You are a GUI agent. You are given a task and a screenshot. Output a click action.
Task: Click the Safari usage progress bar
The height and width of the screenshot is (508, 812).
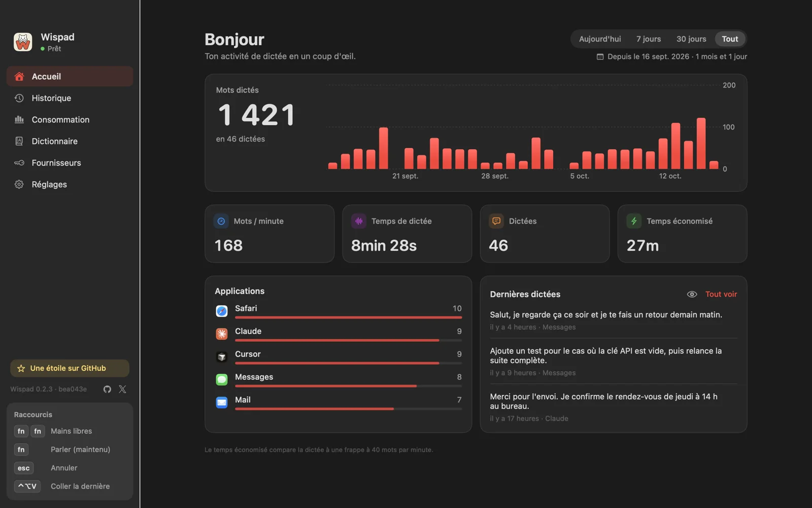[348, 317]
